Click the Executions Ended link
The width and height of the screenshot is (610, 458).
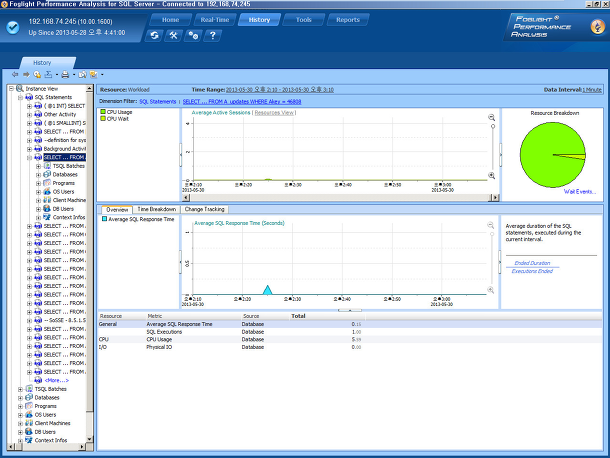532,271
